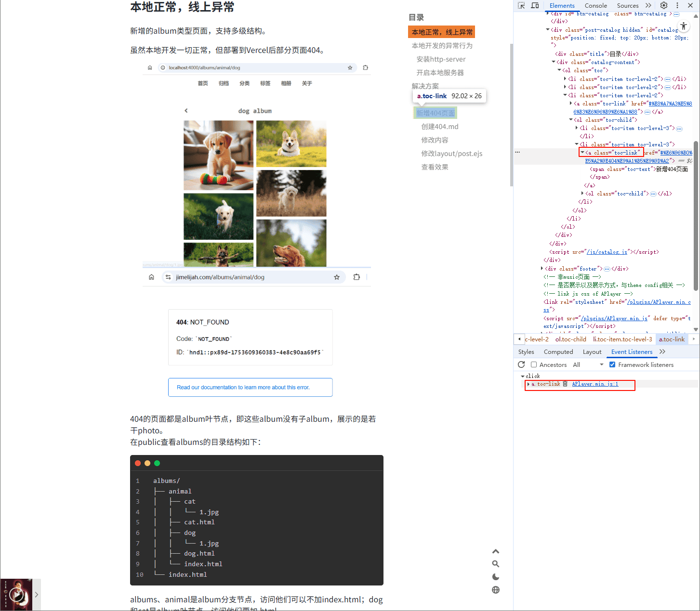
Task: Switch blog to dark mode with moon icon
Action: tap(496, 577)
